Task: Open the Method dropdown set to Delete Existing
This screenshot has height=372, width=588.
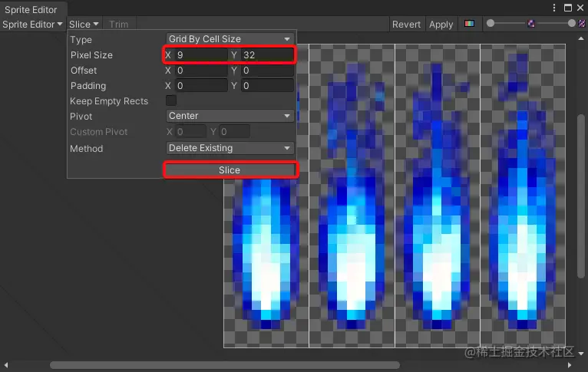Action: [x=229, y=148]
